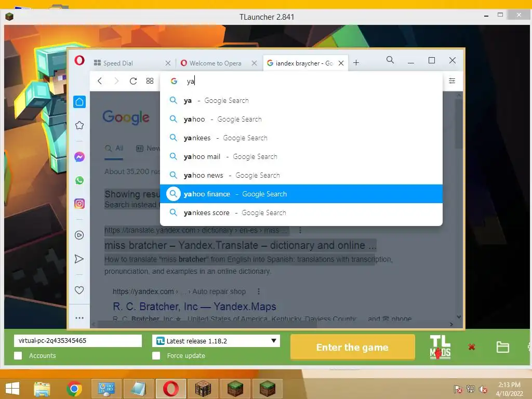Image resolution: width=532 pixels, height=399 pixels.
Task: Open Opera home sidebar icon
Action: pyautogui.click(x=79, y=102)
